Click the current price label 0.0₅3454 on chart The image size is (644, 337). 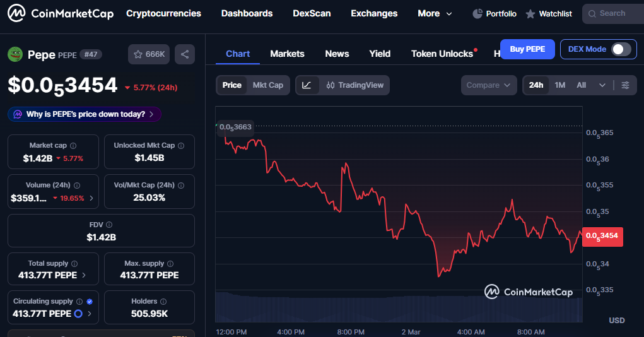click(x=602, y=237)
